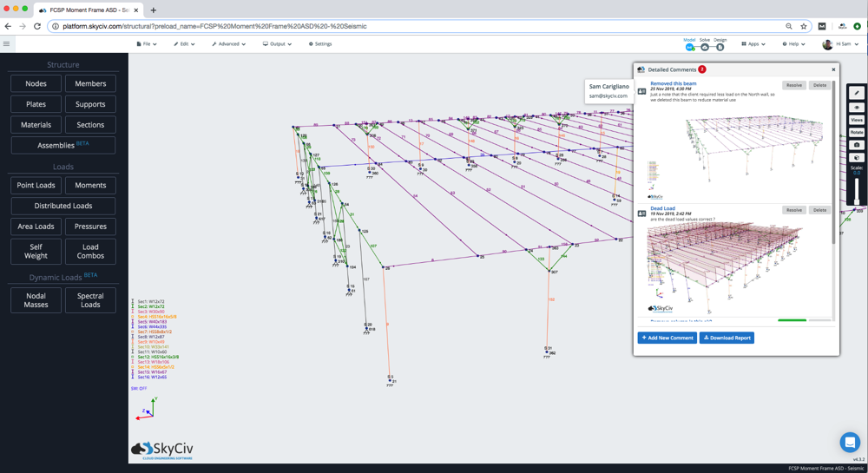Click the 3D cube render icon

(x=857, y=158)
